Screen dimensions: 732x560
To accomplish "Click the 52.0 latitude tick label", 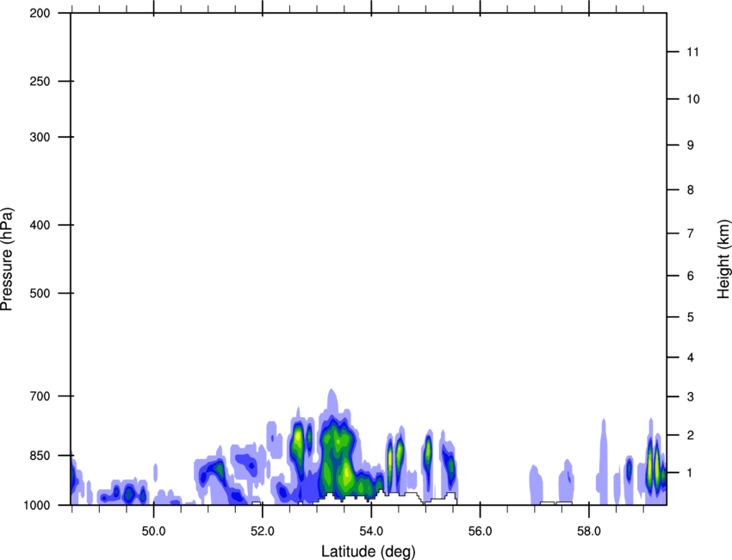I will 263,532.
